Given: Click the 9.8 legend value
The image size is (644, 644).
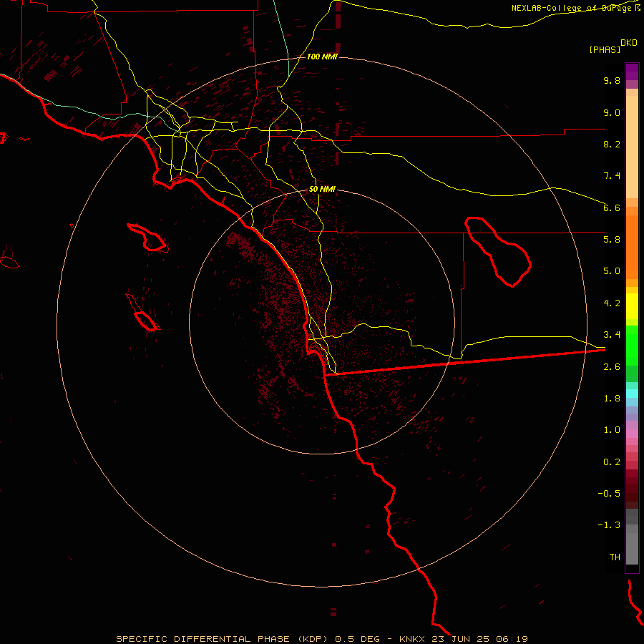Looking at the screenshot, I should click(x=612, y=80).
